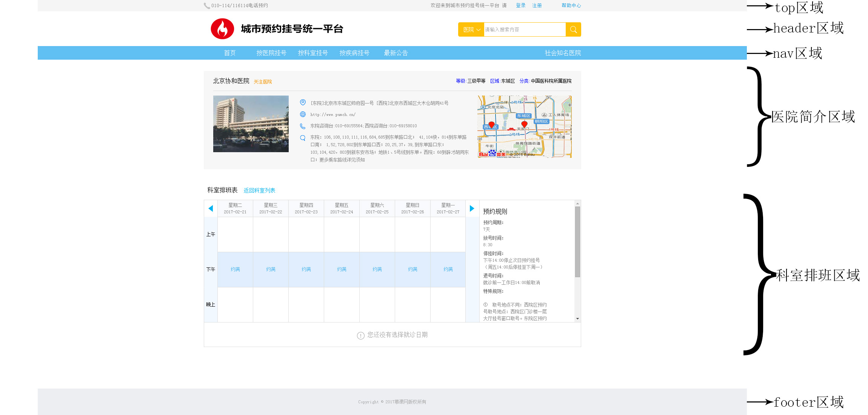868x415 pixels.
Task: Open the 医院 search category dropdown
Action: coord(471,29)
